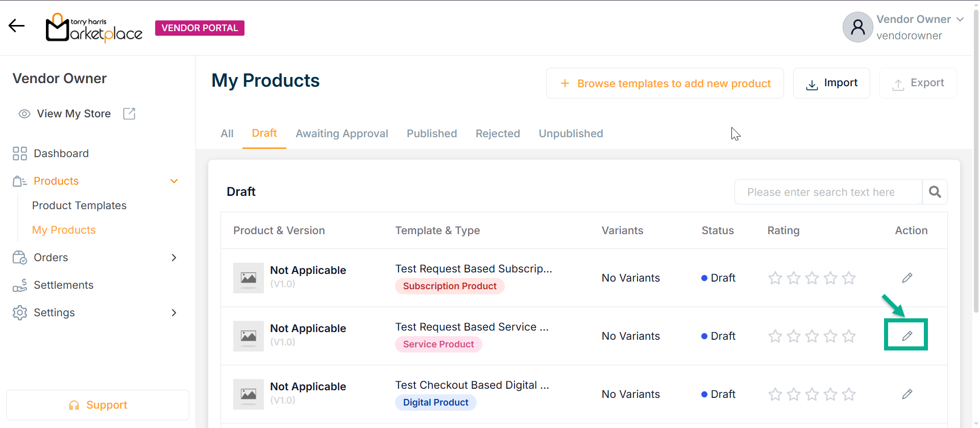The height and width of the screenshot is (428, 980).
Task: Switch to the Published tab
Action: point(431,134)
